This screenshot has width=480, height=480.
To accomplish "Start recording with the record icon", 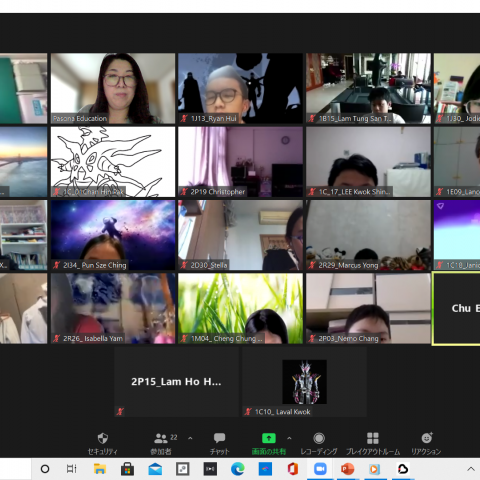I will [x=319, y=438].
